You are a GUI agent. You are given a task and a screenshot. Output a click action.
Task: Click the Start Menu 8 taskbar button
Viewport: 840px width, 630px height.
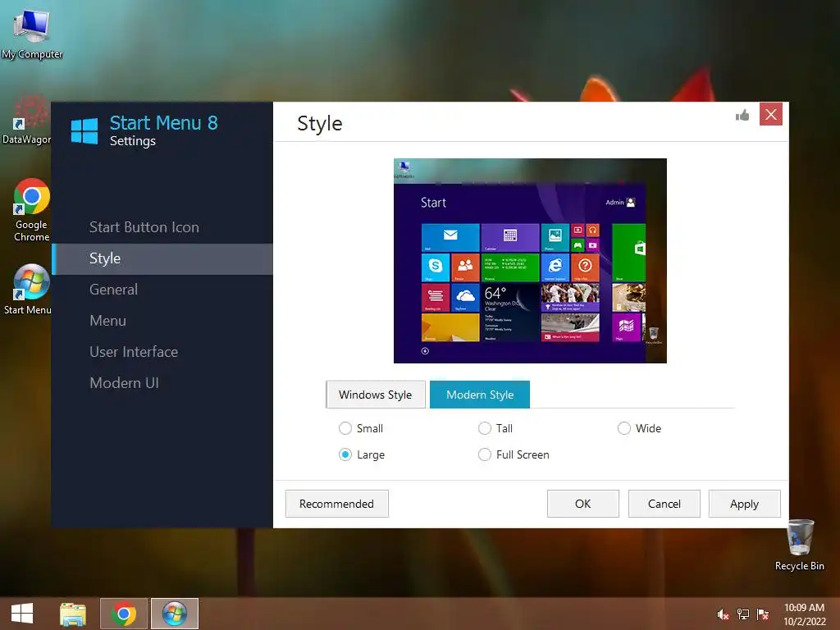click(175, 614)
